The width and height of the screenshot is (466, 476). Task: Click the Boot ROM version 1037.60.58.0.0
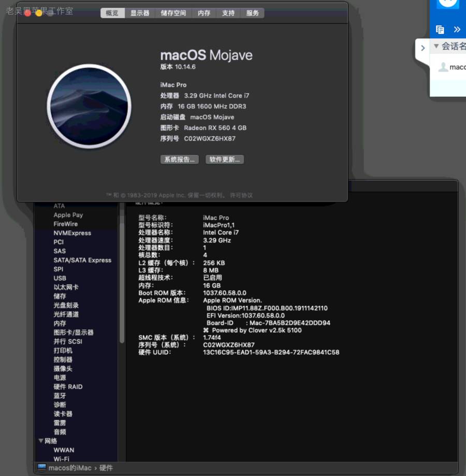tap(225, 293)
